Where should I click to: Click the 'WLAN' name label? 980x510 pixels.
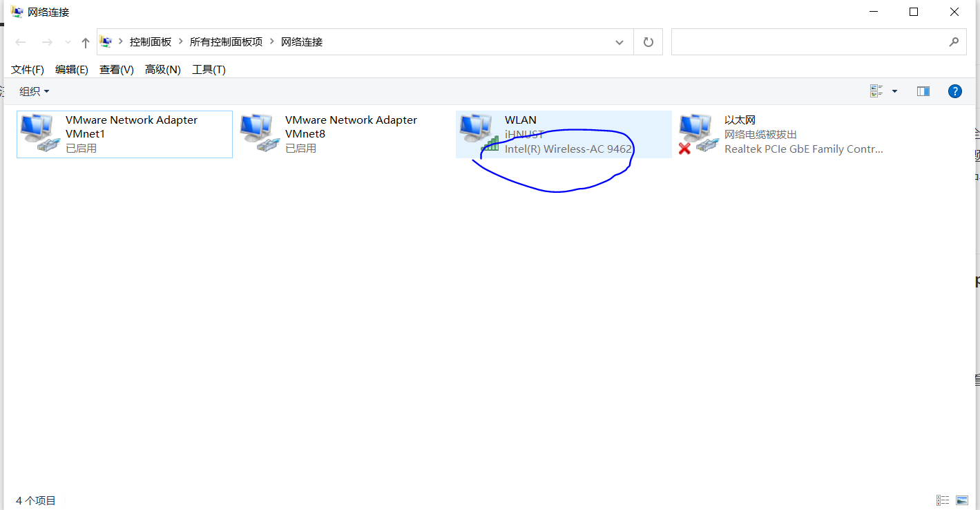tap(521, 120)
